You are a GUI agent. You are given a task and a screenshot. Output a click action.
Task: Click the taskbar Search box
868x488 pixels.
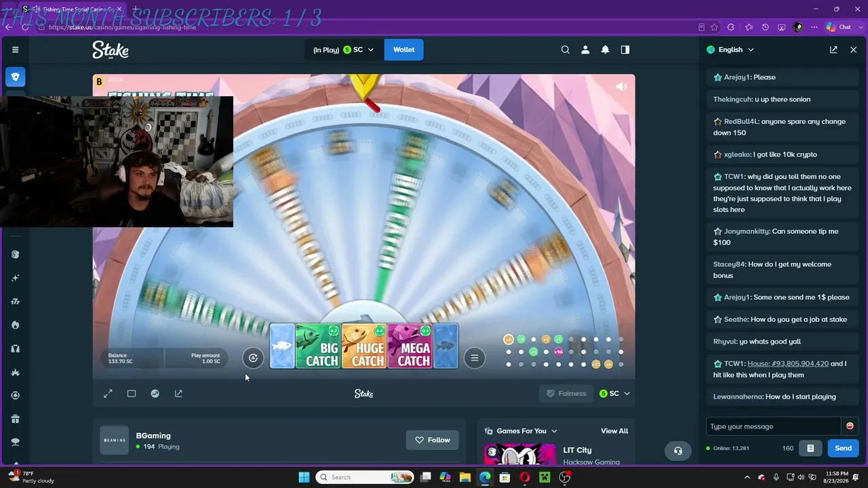(x=365, y=477)
